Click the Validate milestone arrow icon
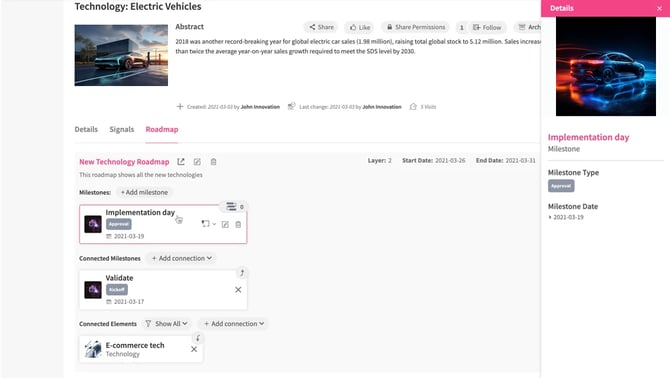 pos(242,273)
